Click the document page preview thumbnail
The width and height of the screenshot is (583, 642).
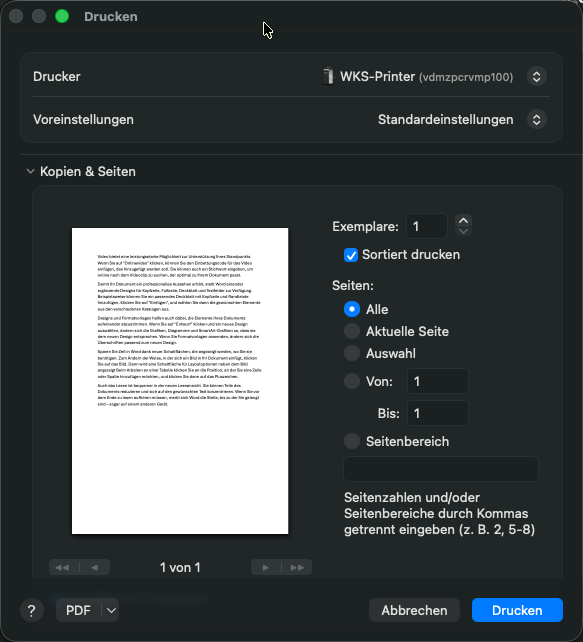click(180, 381)
